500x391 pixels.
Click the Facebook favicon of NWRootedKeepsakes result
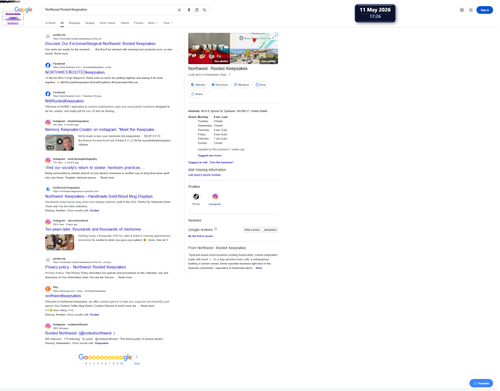coord(48,94)
